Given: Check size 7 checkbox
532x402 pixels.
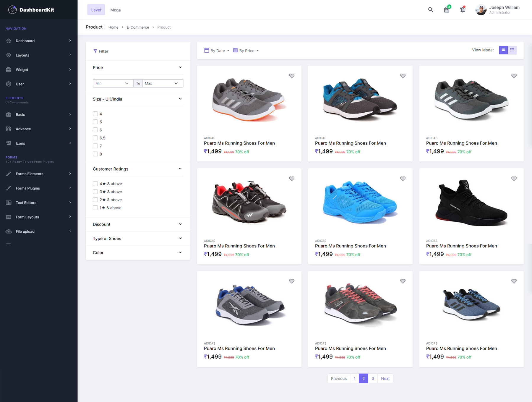Looking at the screenshot, I should point(95,146).
